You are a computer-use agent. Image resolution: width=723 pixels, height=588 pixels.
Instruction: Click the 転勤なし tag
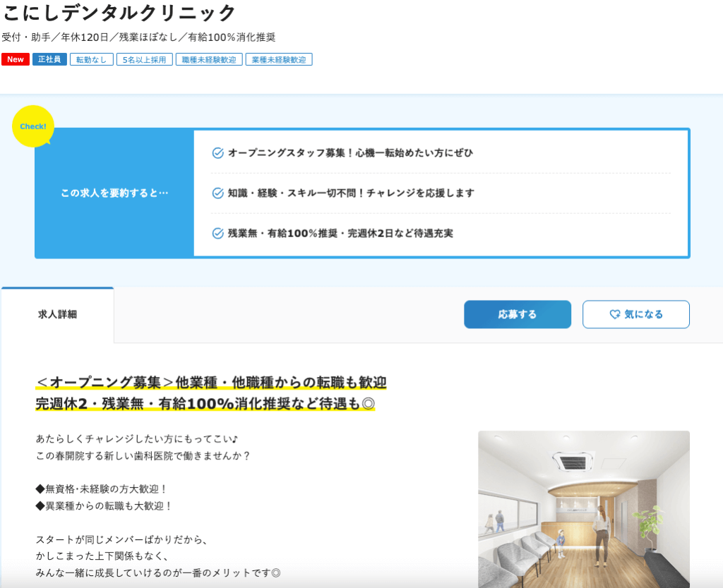[91, 59]
